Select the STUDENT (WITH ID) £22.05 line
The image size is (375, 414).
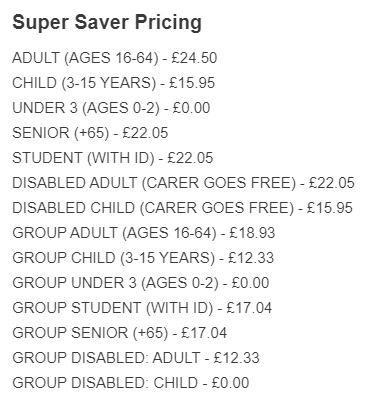113,158
